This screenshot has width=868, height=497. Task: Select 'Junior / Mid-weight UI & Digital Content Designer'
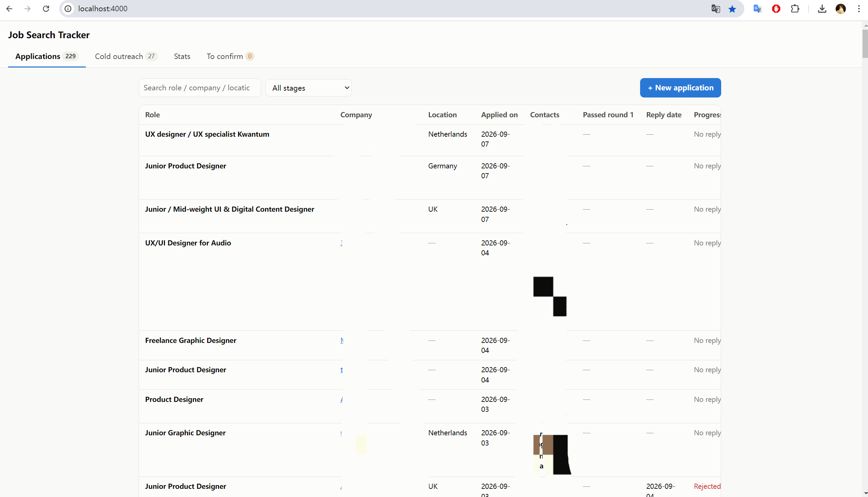coord(230,209)
